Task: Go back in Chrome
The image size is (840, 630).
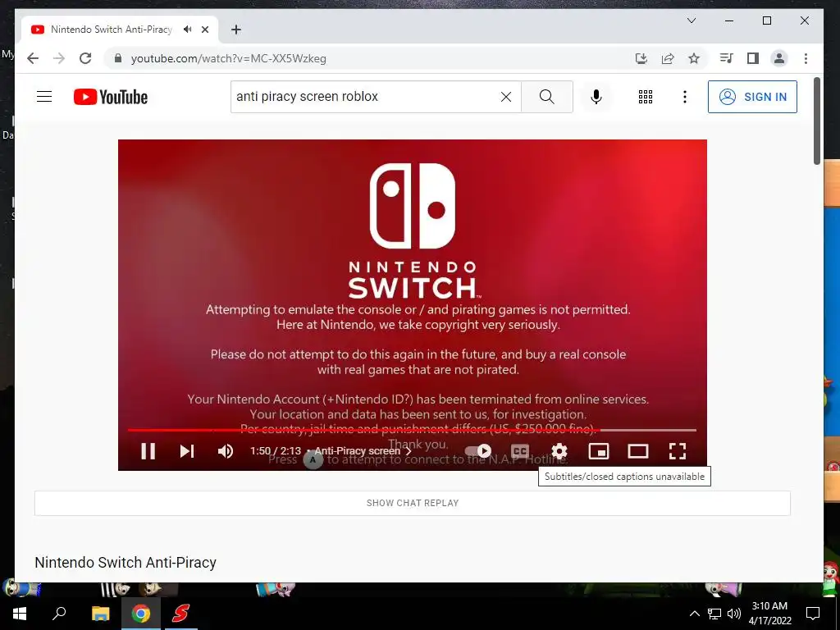Action: (33, 58)
